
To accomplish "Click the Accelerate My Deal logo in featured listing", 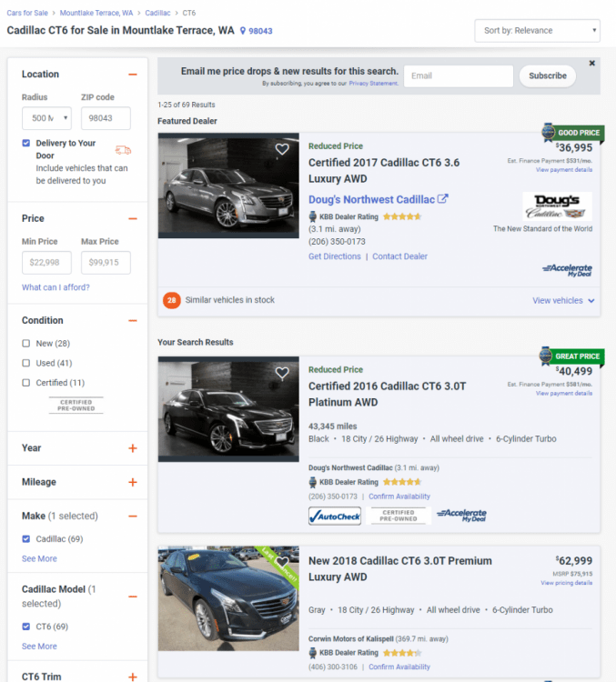I will [567, 269].
